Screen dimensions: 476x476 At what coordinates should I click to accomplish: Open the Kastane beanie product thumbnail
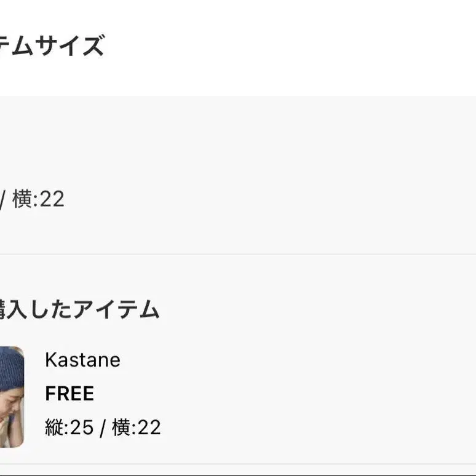[12, 397]
